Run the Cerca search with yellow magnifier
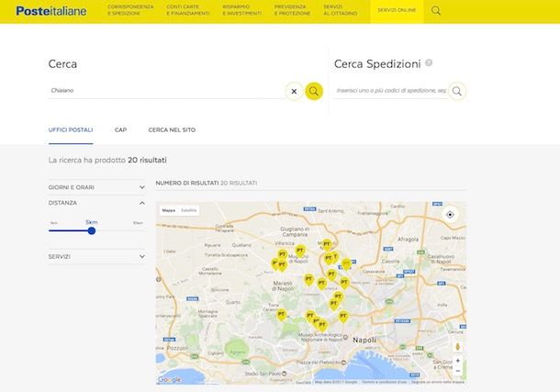The width and height of the screenshot is (560, 392). click(314, 92)
